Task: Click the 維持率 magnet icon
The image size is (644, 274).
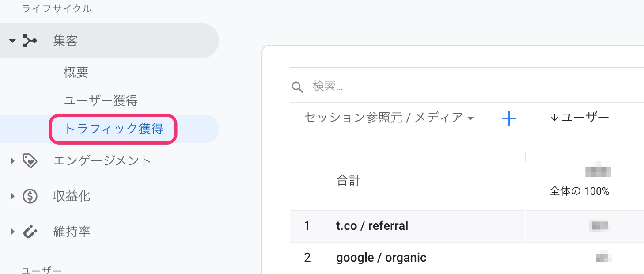Action: point(30,231)
